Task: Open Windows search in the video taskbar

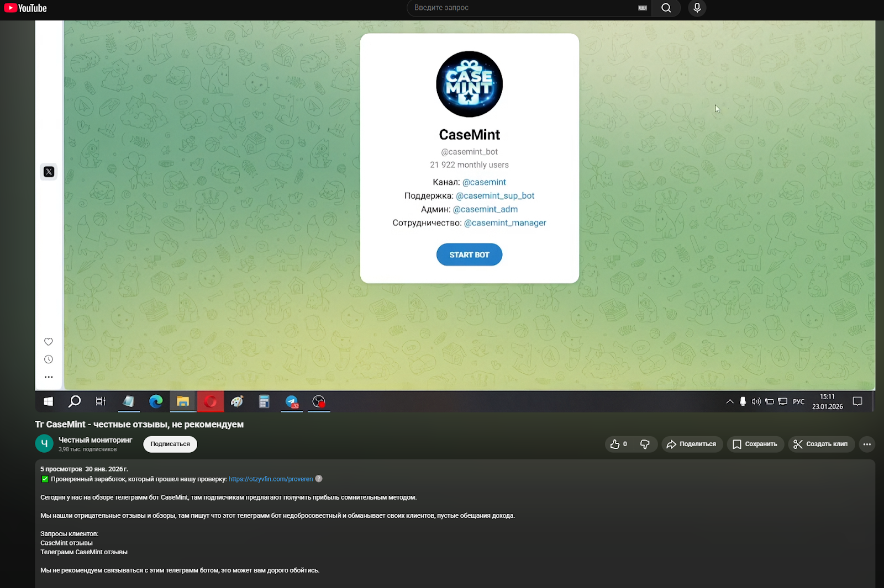Action: point(75,401)
